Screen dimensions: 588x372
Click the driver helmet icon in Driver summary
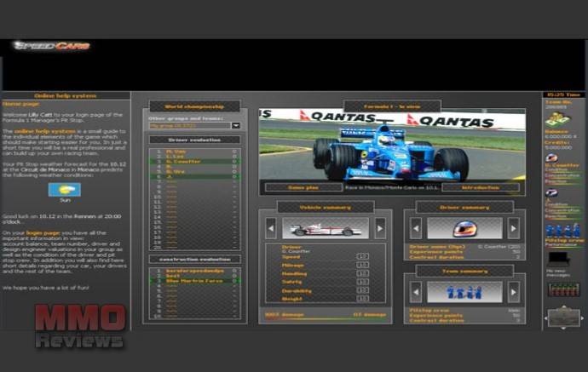[x=464, y=227]
